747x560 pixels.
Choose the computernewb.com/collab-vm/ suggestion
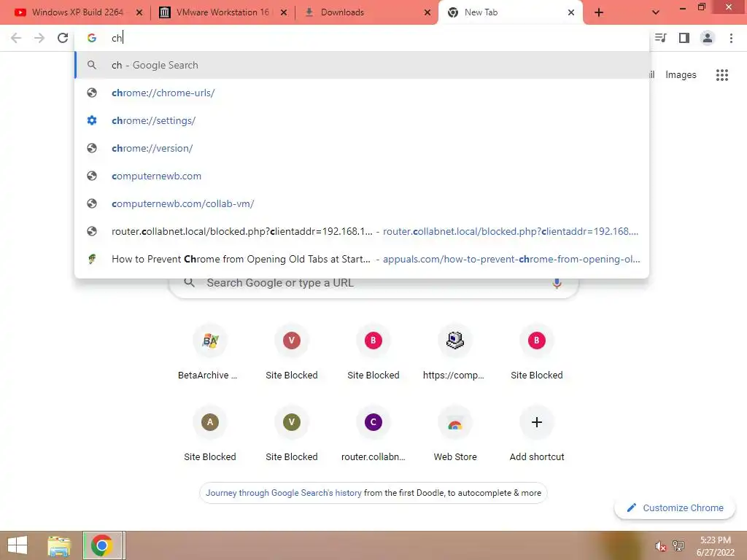(362, 203)
